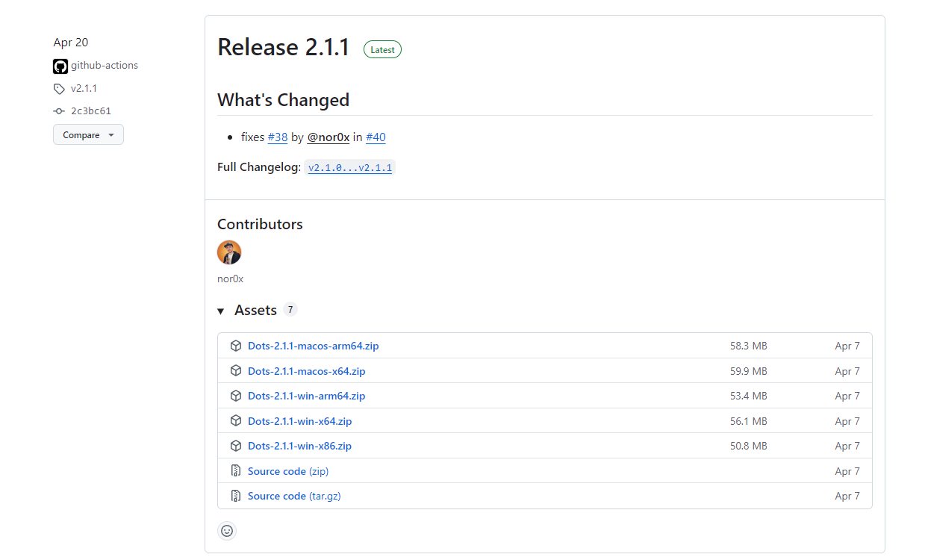Screen dimensions: 925x560
Task: Open the Compare dropdown
Action: [x=88, y=135]
